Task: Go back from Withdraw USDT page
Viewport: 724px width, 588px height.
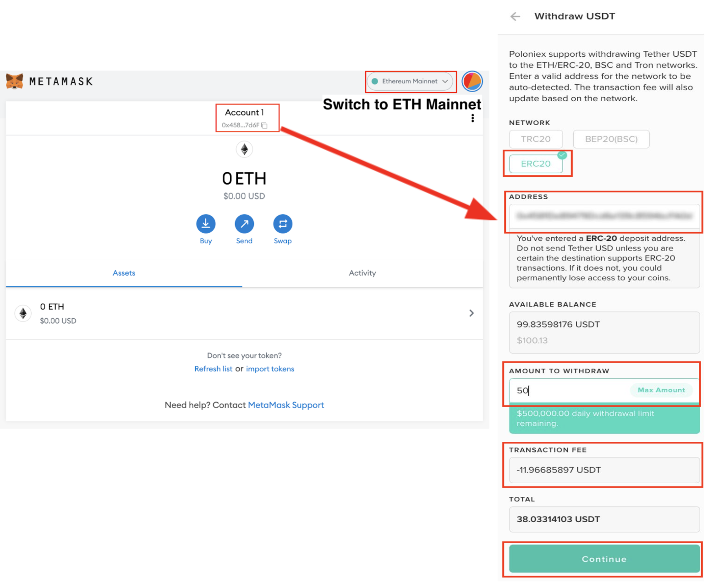Action: (515, 16)
